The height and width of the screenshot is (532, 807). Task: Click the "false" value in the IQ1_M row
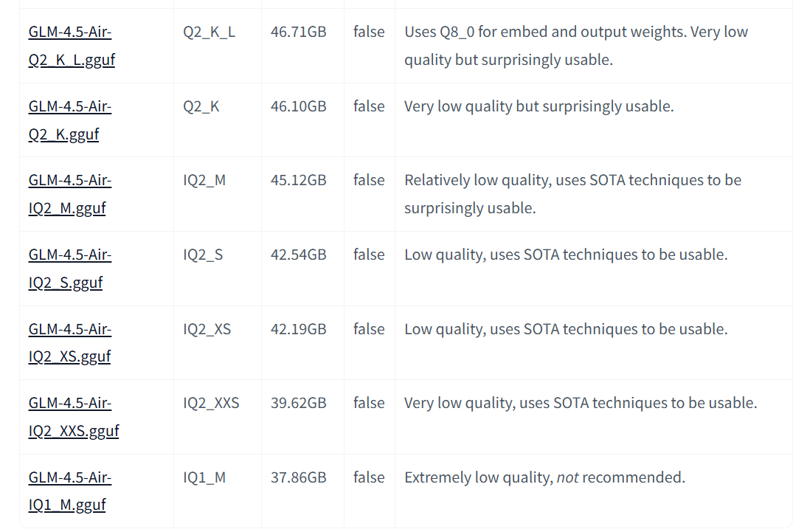pyautogui.click(x=369, y=477)
